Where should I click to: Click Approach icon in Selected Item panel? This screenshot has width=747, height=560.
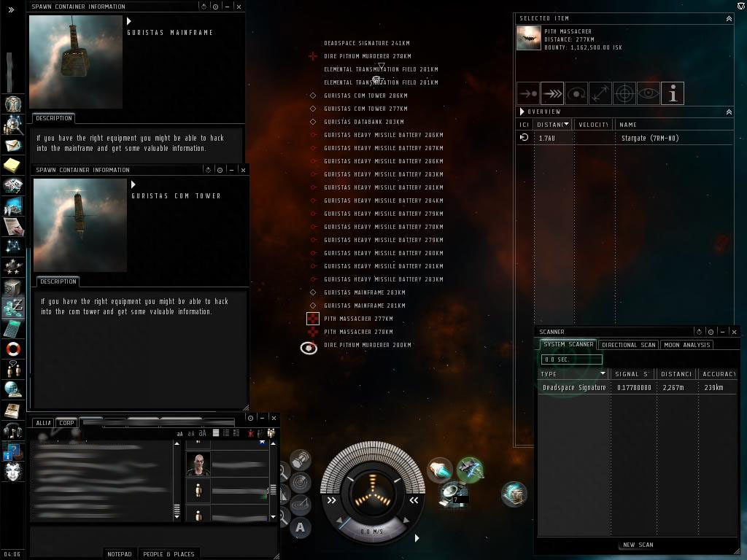point(528,93)
